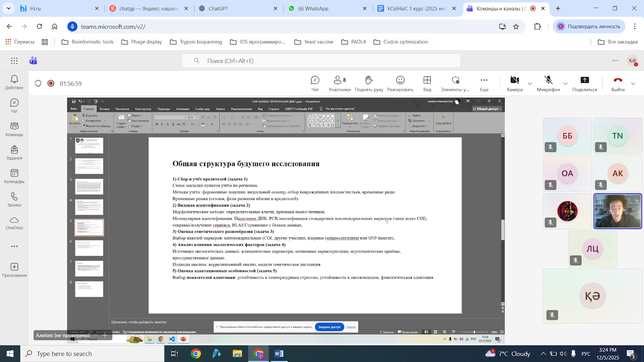Open the View layout options
644x362 pixels.
(x=427, y=84)
